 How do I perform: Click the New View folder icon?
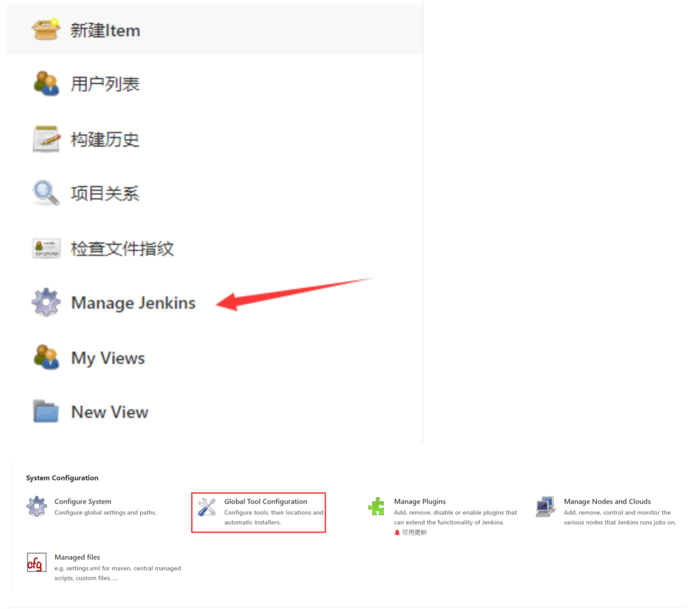[46, 411]
